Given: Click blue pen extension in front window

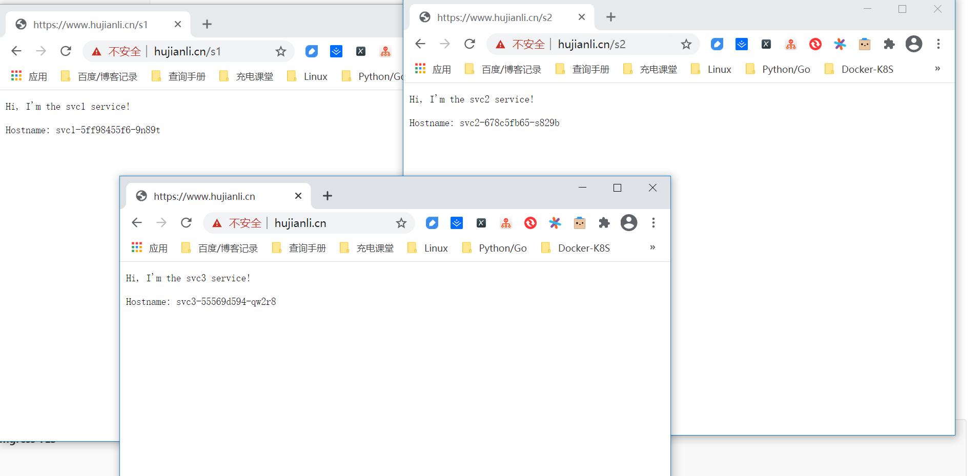Looking at the screenshot, I should [x=432, y=223].
